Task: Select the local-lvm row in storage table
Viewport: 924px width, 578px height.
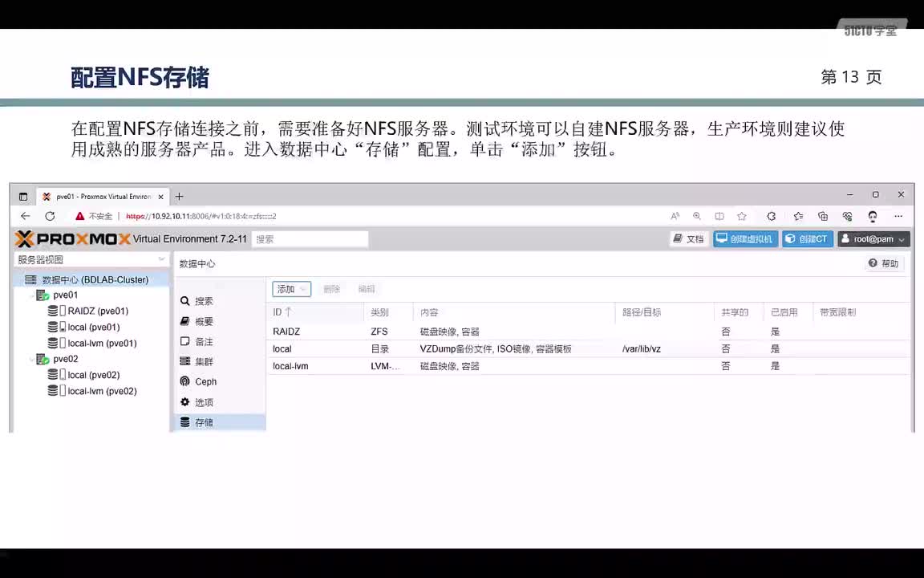Action: 588,366
